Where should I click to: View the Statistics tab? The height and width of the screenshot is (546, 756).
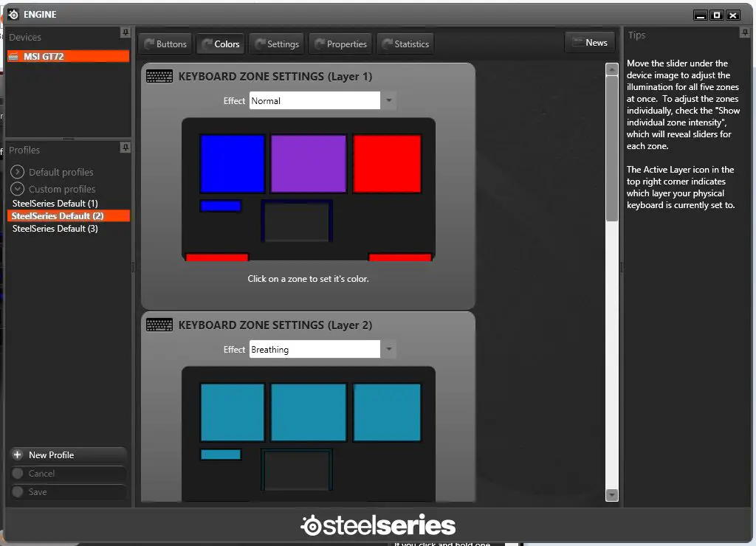[405, 44]
